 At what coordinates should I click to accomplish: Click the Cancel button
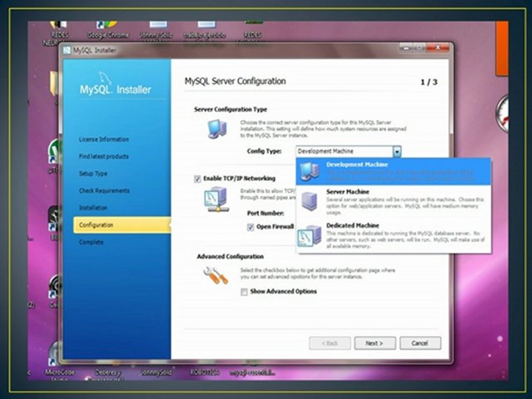[x=420, y=343]
